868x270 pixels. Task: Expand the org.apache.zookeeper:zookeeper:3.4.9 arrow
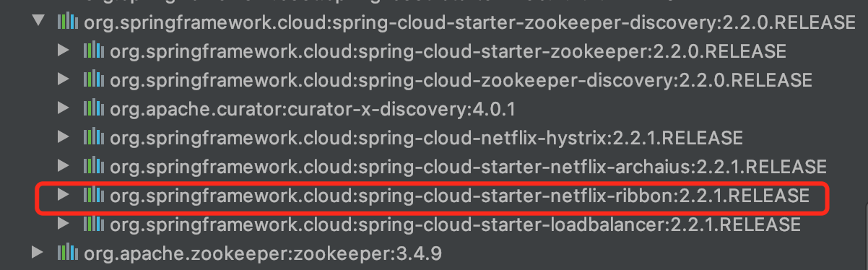coord(37,253)
